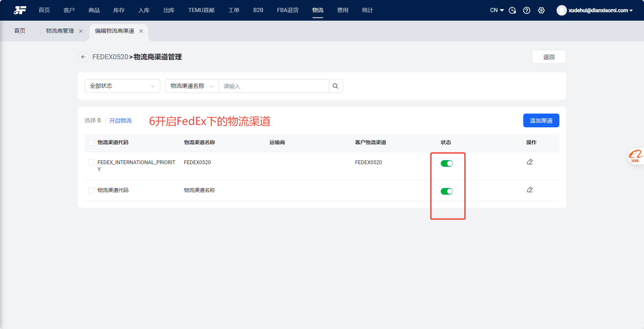This screenshot has height=329, width=644.
Task: Click the back arrow beside FEDEX0520
Action: click(83, 57)
